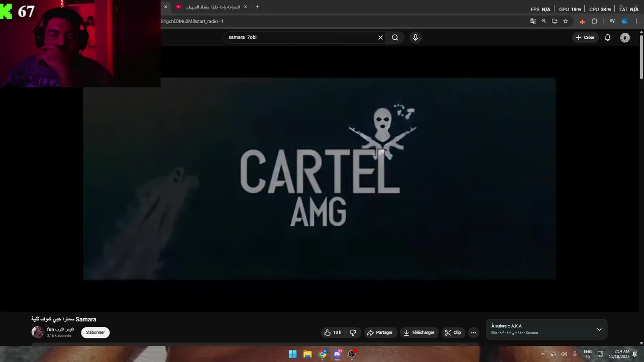Viewport: 644px width, 362px height.
Task: Open the YouTube account avatar menu
Action: tap(625, 38)
